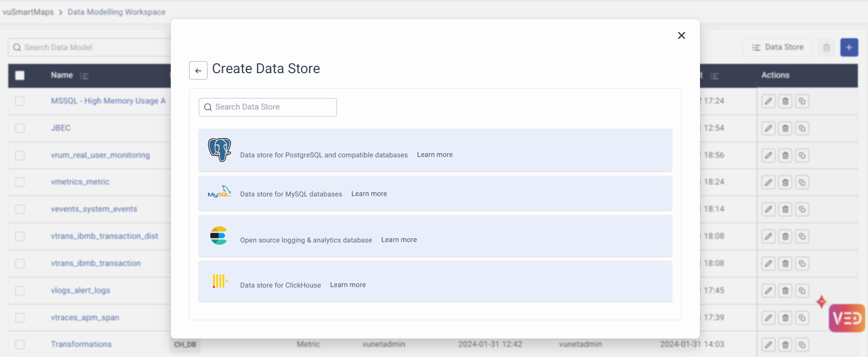This screenshot has height=357, width=868.
Task: Select the MySQL data store logo
Action: 219,192
